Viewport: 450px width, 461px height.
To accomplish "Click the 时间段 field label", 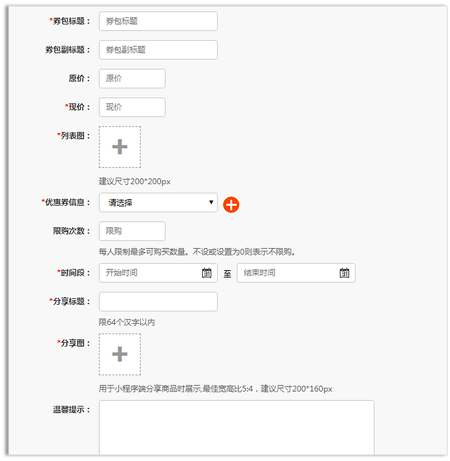I will [x=73, y=273].
